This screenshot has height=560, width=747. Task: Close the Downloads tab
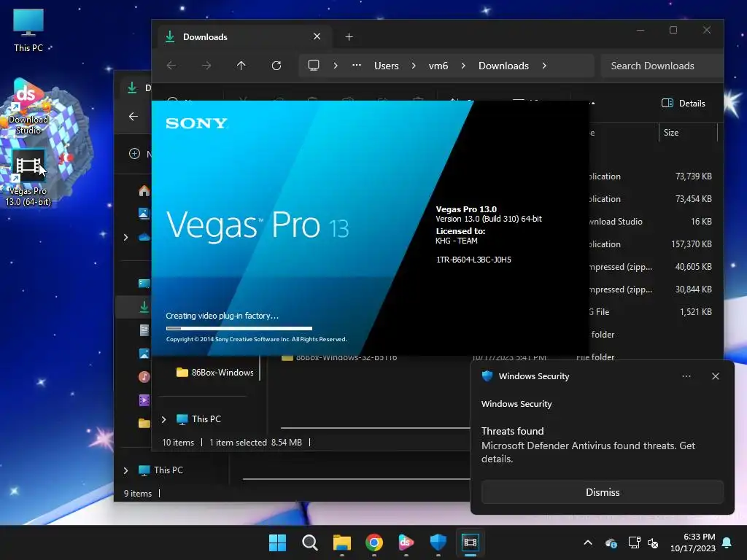317,36
